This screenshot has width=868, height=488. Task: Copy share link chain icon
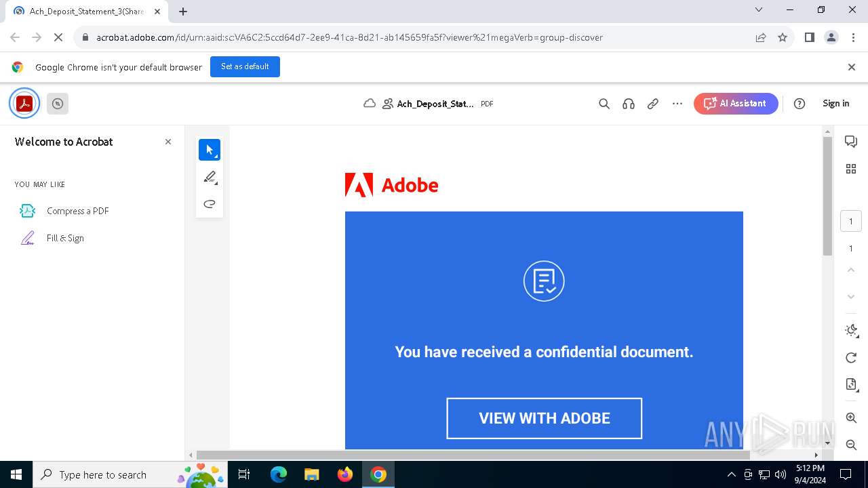pyautogui.click(x=653, y=104)
